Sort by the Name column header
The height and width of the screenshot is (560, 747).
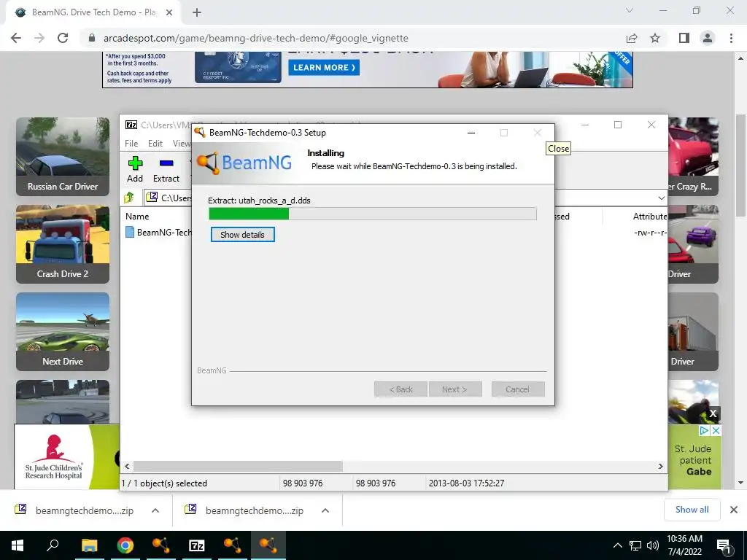pos(137,216)
